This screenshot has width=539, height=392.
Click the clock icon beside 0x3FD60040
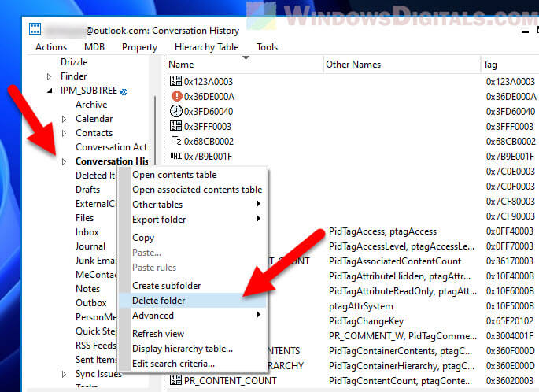pos(176,111)
